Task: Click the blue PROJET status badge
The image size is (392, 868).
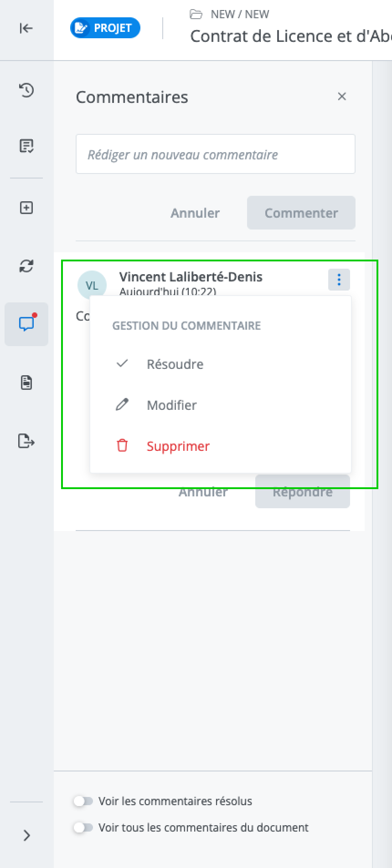Action: (105, 28)
